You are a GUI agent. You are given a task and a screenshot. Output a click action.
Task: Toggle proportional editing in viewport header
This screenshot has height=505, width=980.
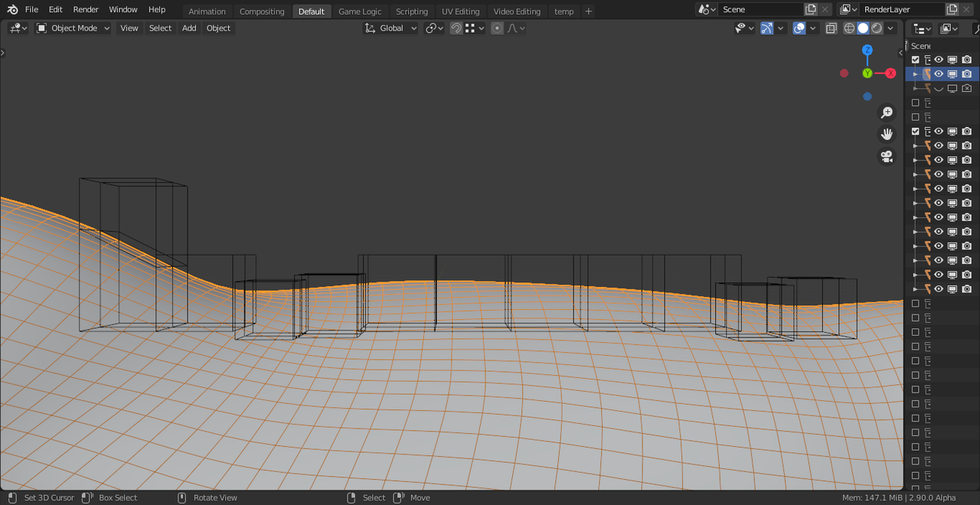[x=498, y=28]
